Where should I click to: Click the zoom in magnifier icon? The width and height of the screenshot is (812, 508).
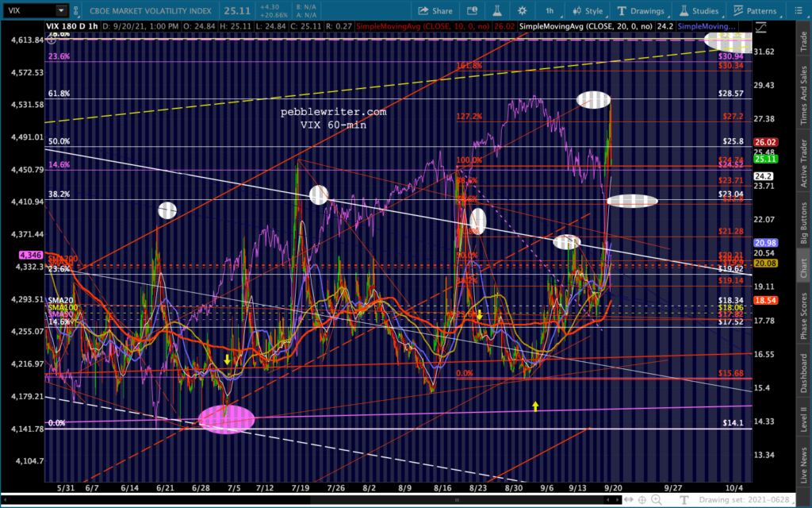[657, 498]
